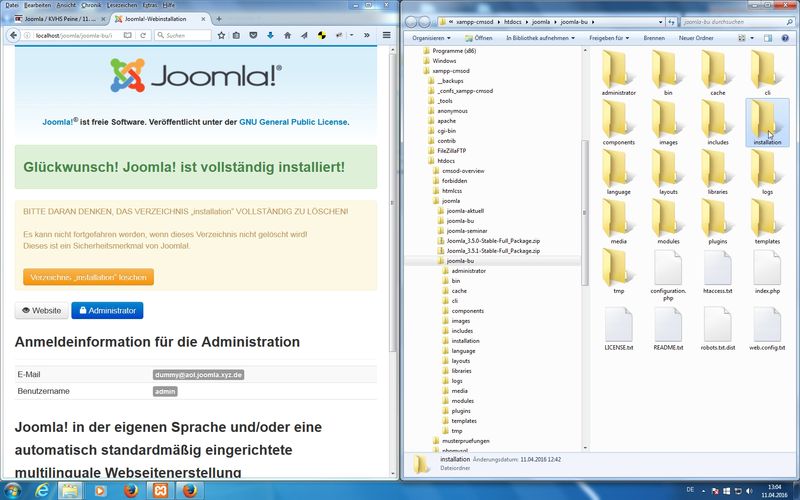The height and width of the screenshot is (500, 800).
Task: Select Joomla_3.5.1-Stable-Full_Package.zip in tree
Action: [493, 251]
